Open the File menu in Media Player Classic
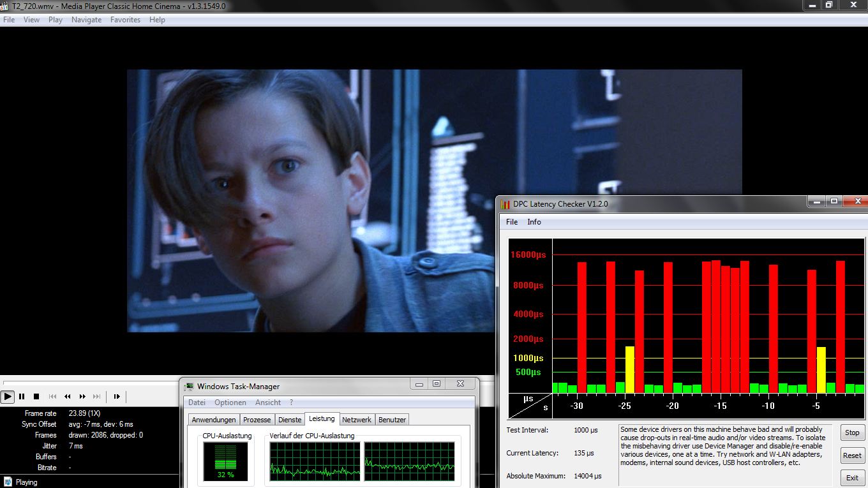The width and height of the screenshot is (868, 488). pos(9,20)
